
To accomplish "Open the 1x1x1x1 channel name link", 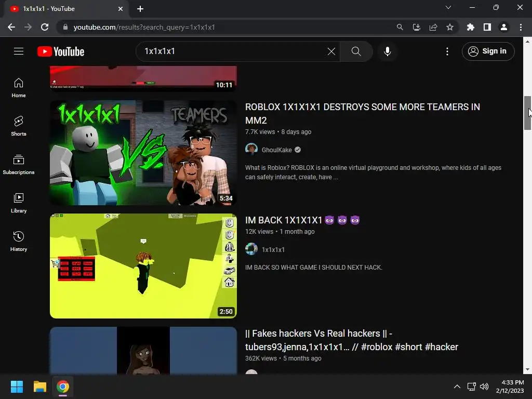I will point(273,250).
